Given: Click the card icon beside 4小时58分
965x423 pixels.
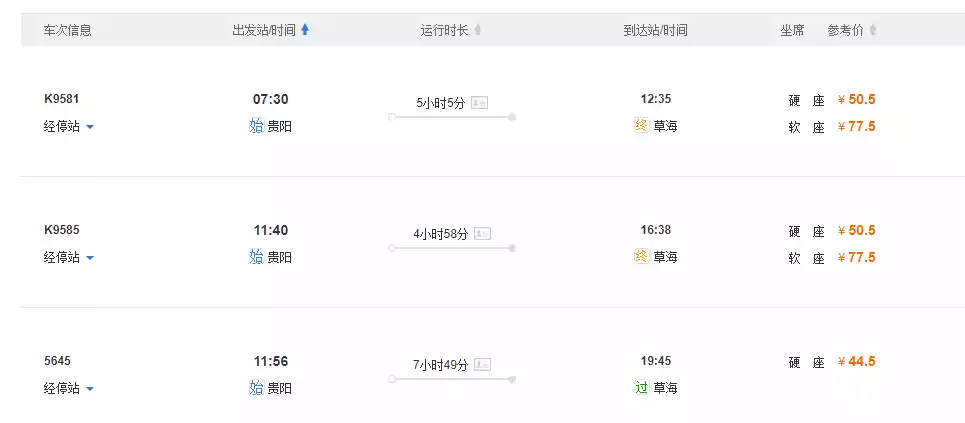Looking at the screenshot, I should (x=482, y=233).
